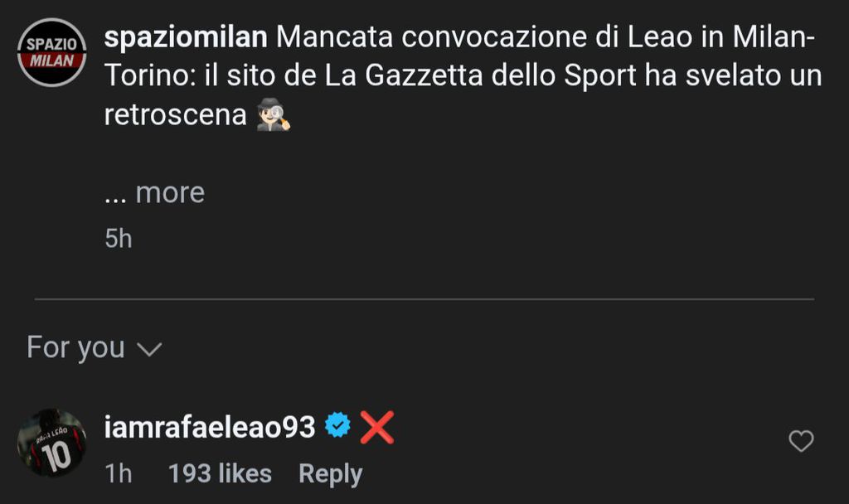Open the Spazio Milan profile logo
Screen dimensions: 849x504
pyautogui.click(x=52, y=52)
